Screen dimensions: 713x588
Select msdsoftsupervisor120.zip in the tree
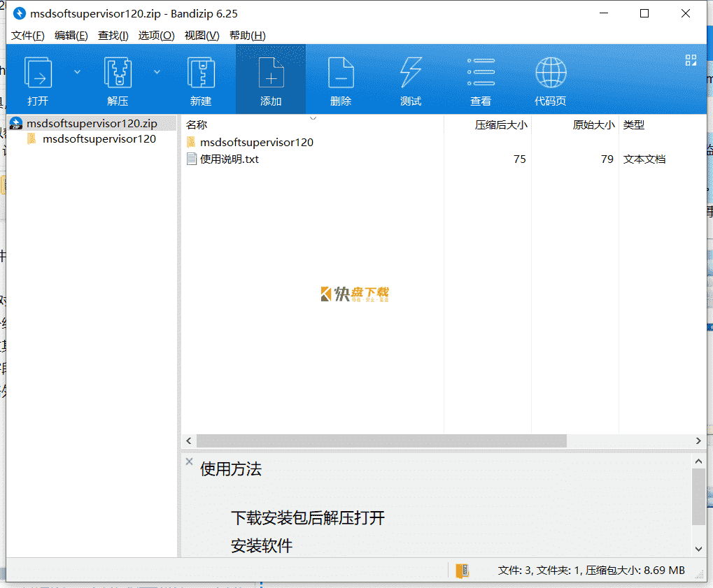92,123
